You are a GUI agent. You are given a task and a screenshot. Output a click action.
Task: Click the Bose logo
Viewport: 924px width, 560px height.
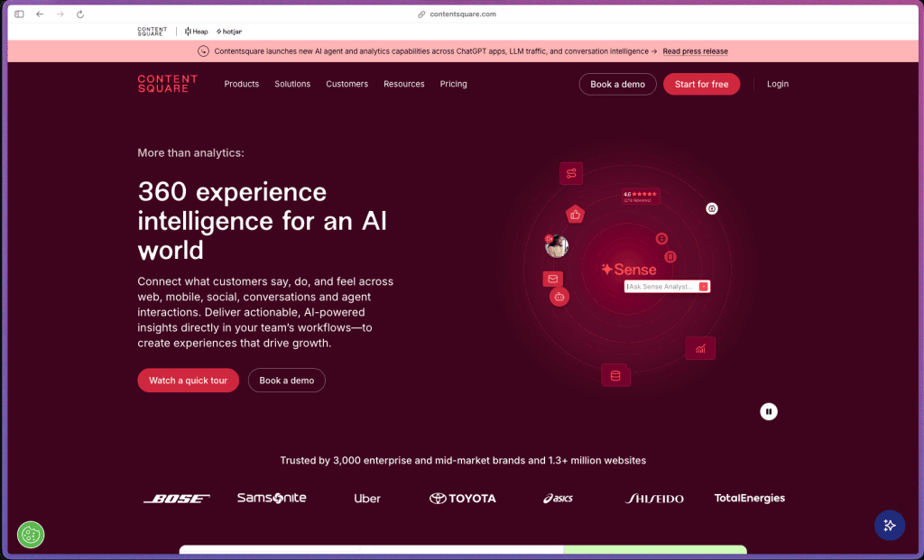click(x=177, y=499)
